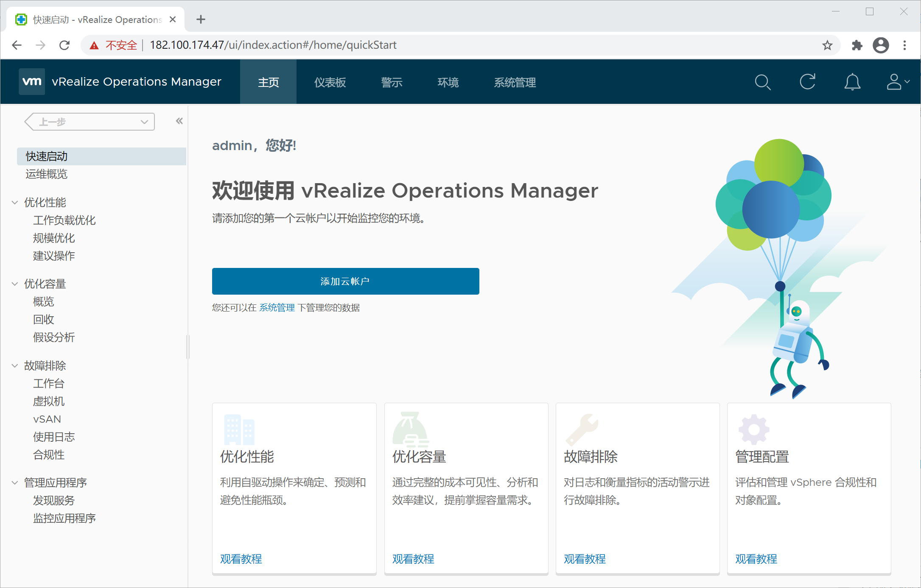Screen dimensions: 921x588
Task: Click the browser address bar URL
Action: [273, 45]
